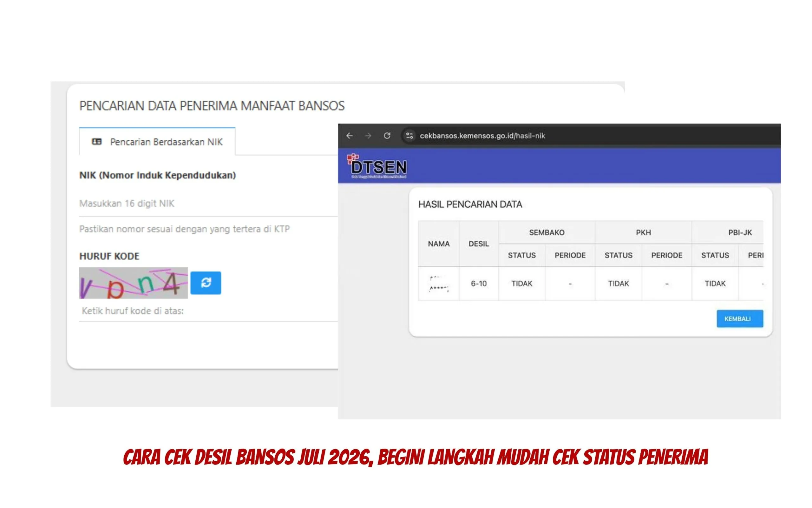This screenshot has width=812, height=508.
Task: Click PERIODE header under PKH
Action: 667,255
